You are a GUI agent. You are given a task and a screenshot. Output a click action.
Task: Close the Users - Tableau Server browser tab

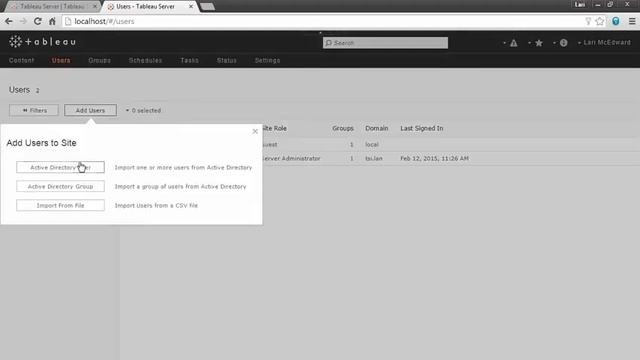coord(191,7)
